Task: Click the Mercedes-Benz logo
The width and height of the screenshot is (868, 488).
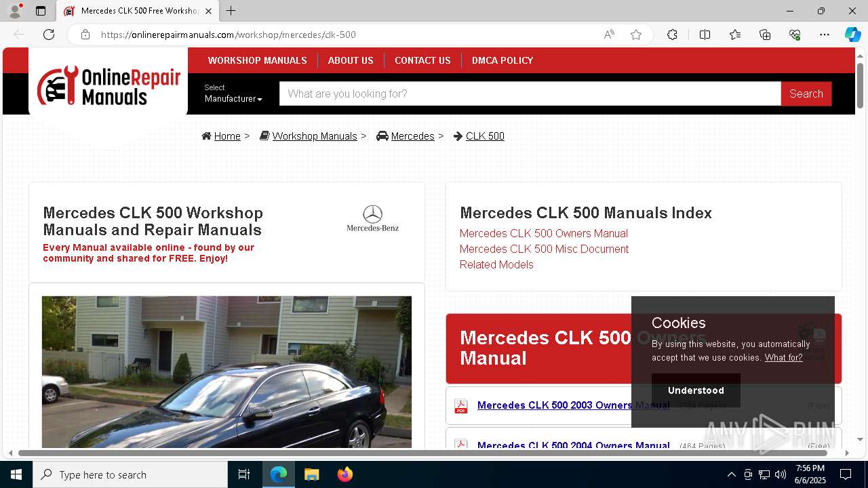Action: [372, 218]
